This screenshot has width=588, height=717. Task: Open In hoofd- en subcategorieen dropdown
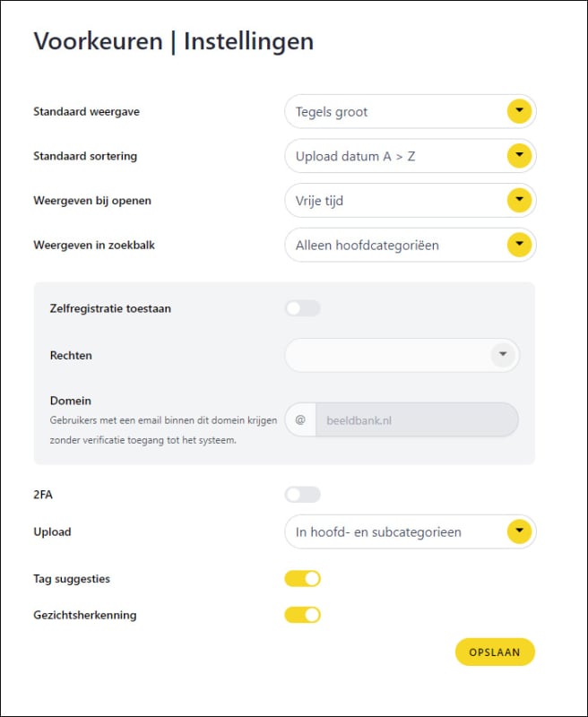click(411, 531)
